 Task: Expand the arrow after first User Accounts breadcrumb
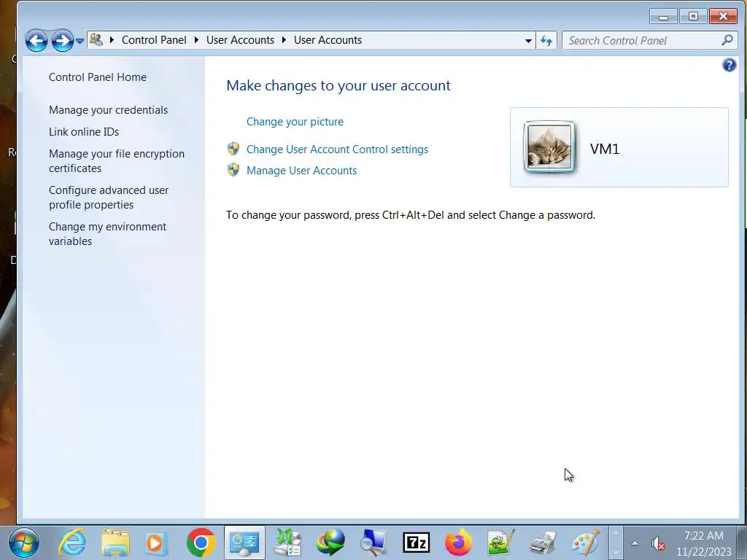coord(284,40)
